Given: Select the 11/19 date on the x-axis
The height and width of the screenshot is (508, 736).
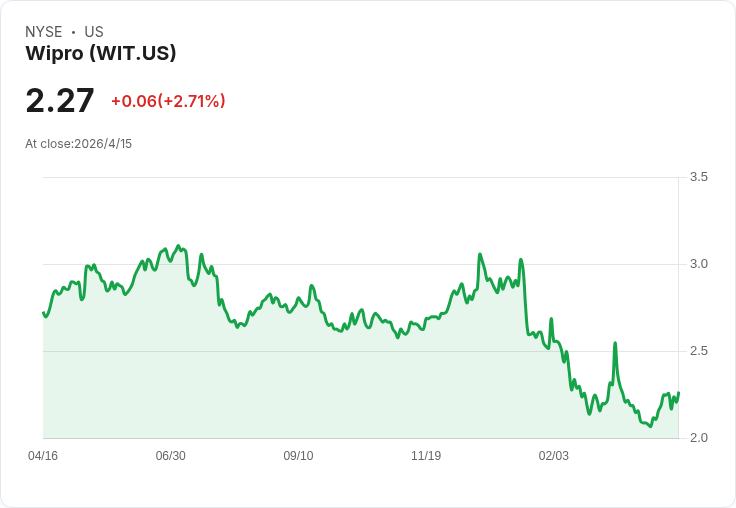Looking at the screenshot, I should [x=426, y=456].
